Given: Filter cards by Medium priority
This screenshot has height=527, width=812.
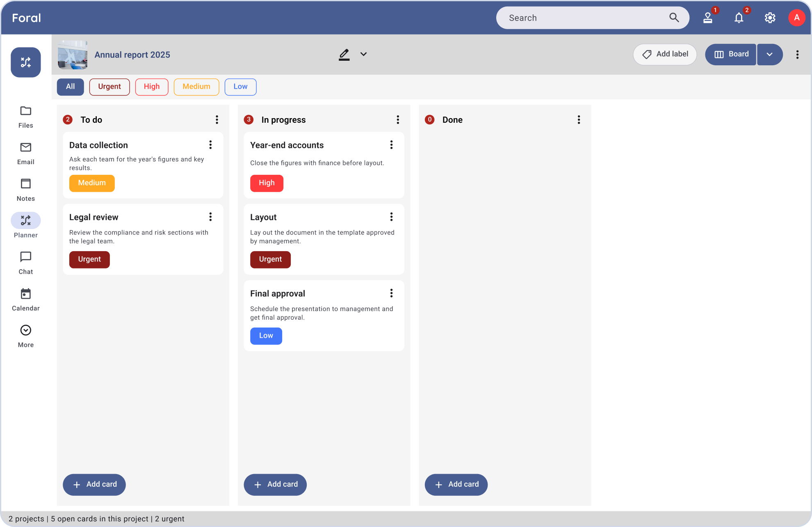Looking at the screenshot, I should 196,87.
